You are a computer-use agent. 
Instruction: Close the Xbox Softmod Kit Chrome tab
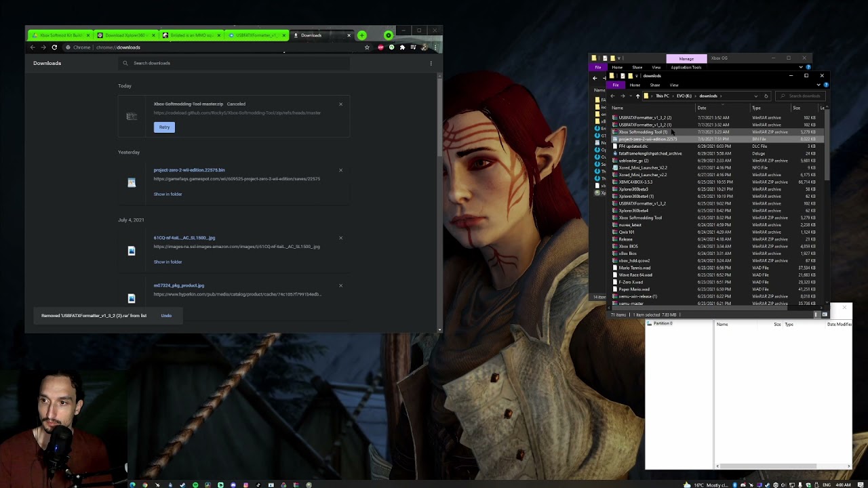click(87, 35)
